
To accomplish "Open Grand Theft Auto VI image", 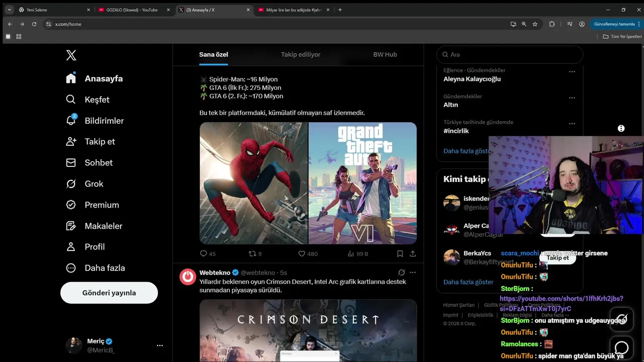I will tap(363, 183).
